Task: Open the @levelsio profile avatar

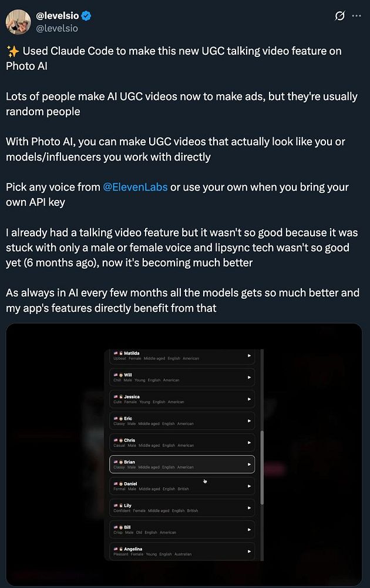Action: tap(18, 22)
